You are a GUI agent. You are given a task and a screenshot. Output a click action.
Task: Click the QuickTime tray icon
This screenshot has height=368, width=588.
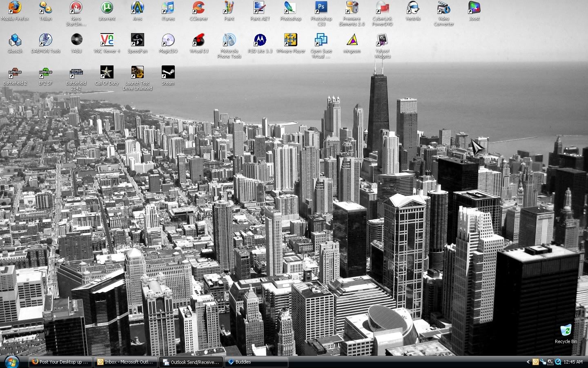click(558, 362)
